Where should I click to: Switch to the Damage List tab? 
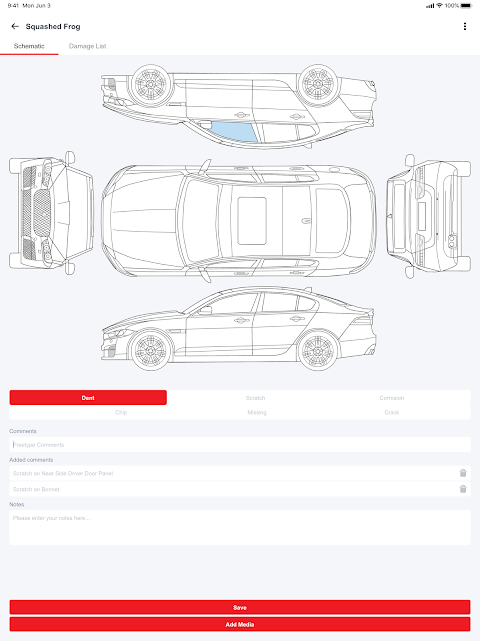pos(87,46)
